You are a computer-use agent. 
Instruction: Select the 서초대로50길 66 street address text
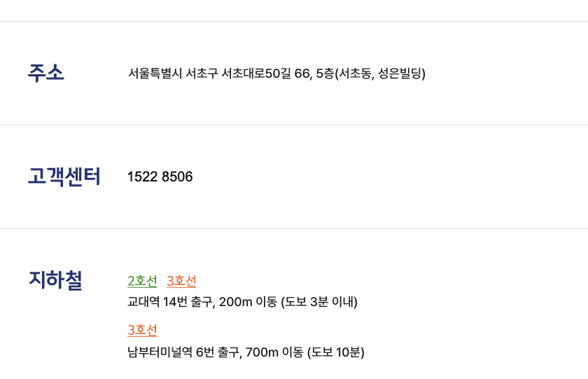pos(265,73)
